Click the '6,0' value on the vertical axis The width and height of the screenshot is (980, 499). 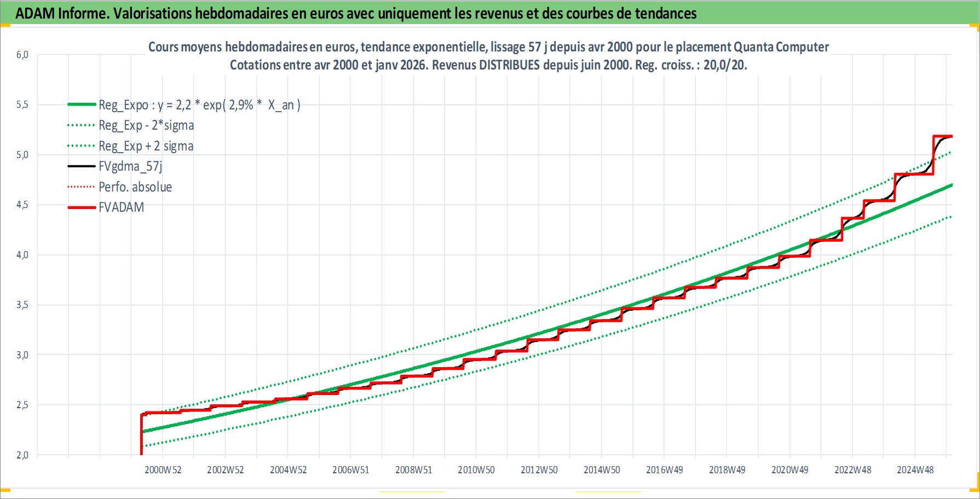22,55
